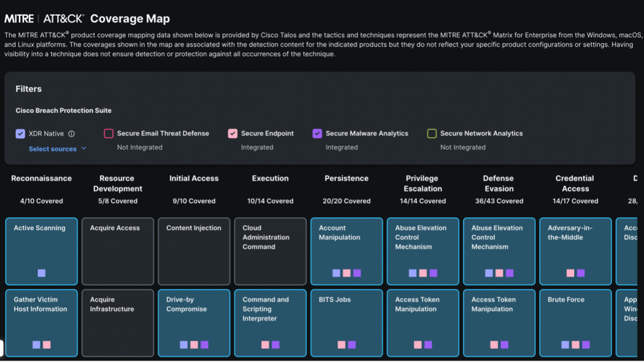Click the MITRE ATT&CK logo
Image resolution: width=644 pixels, height=362 pixels.
pyautogui.click(x=44, y=19)
